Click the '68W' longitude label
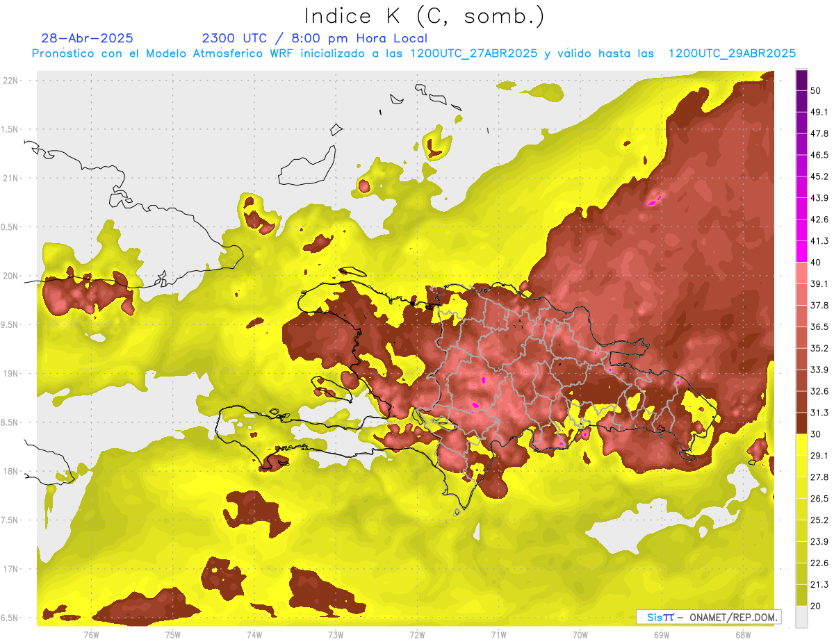This screenshot has width=834, height=644. pos(743,634)
